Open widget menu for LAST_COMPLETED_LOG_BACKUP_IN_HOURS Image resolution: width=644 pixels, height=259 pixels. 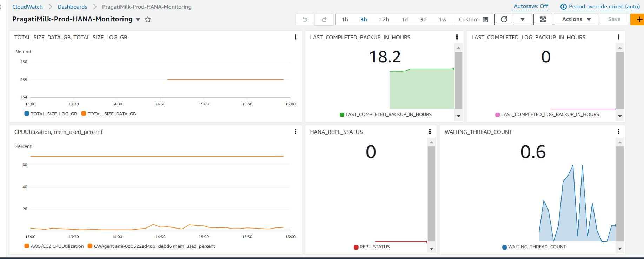[618, 37]
